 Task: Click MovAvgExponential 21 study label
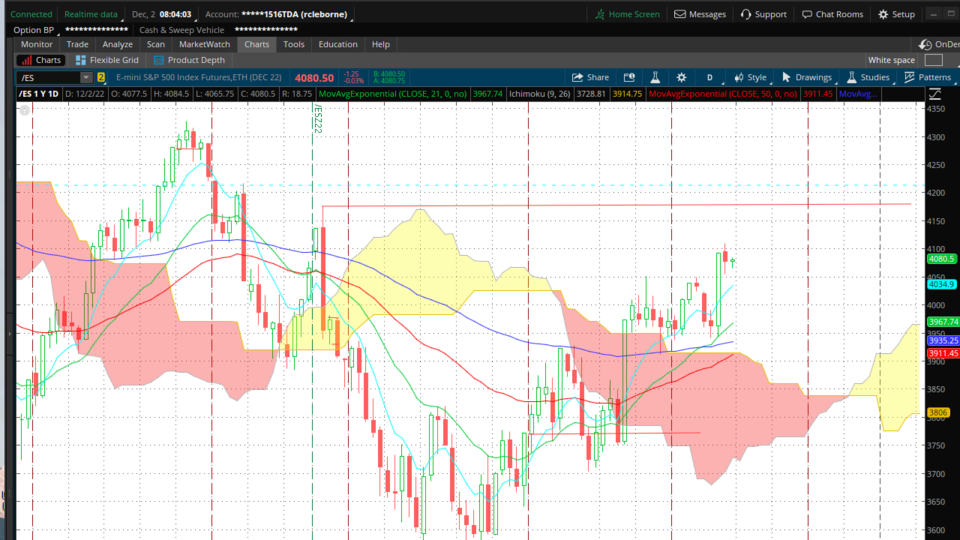tap(393, 94)
